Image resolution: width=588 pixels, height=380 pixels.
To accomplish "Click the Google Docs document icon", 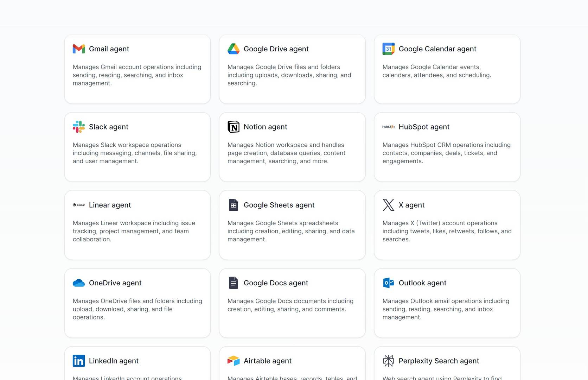I will pos(234,283).
